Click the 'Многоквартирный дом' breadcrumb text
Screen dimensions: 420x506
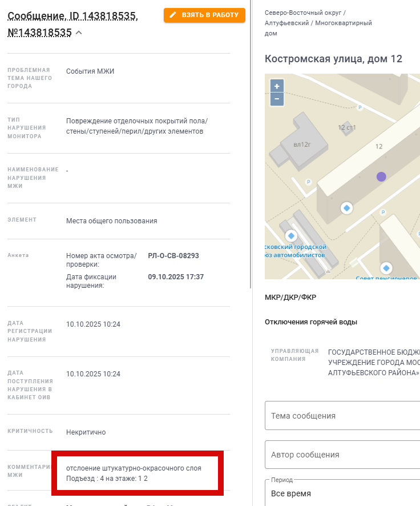tap(318, 28)
